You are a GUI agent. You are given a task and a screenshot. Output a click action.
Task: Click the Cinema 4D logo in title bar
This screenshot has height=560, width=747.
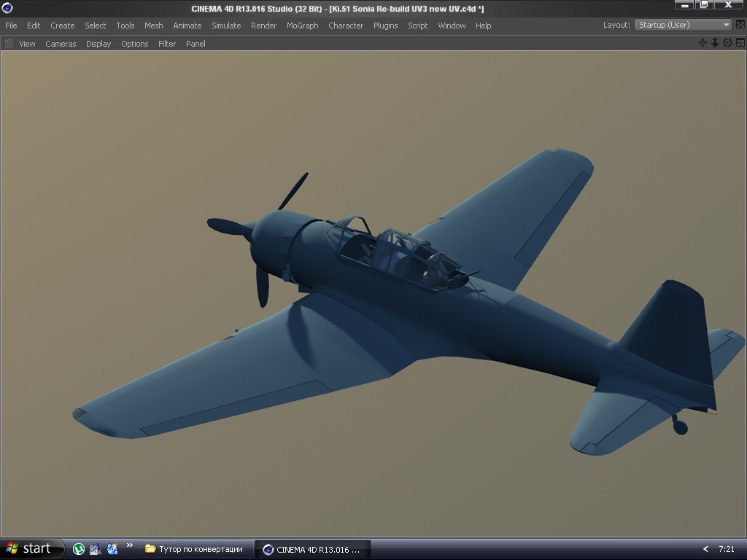7,8
